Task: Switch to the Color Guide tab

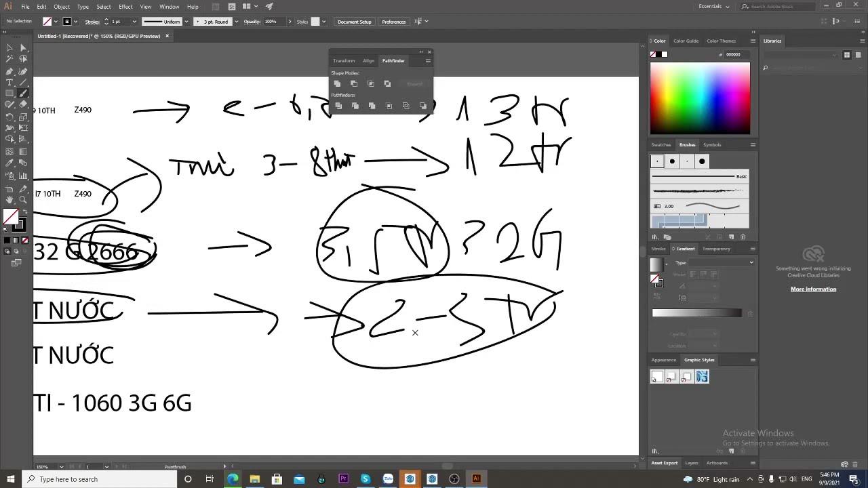Action: coord(686,41)
